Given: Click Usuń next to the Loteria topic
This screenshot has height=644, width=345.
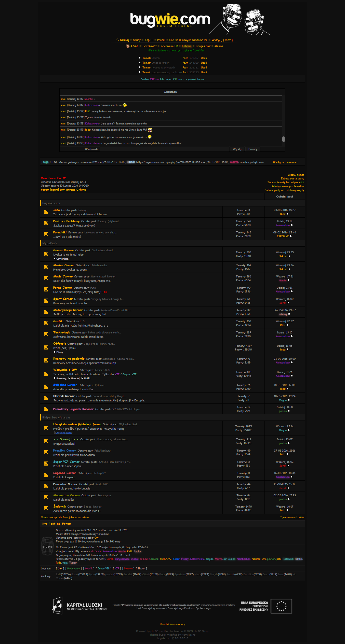Looking at the screenshot, I should 204,58.
